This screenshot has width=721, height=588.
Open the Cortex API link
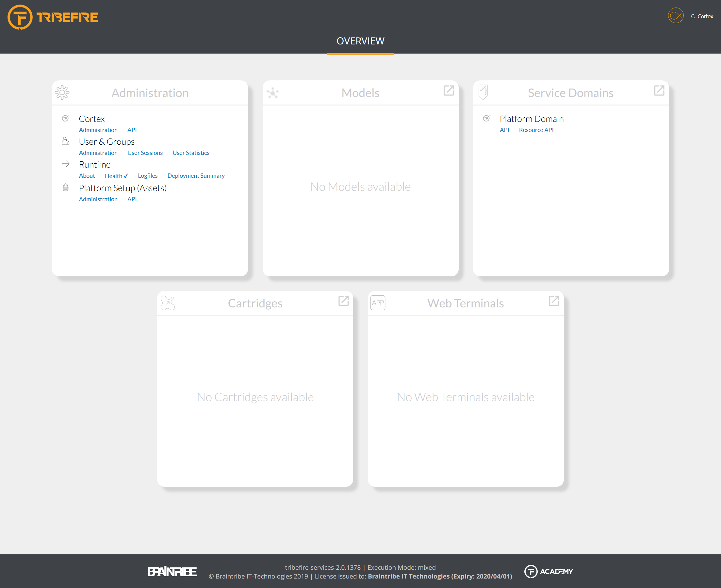[x=132, y=130]
